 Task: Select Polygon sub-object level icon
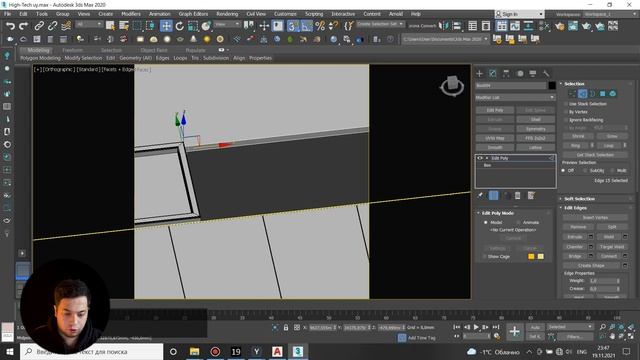[602, 94]
